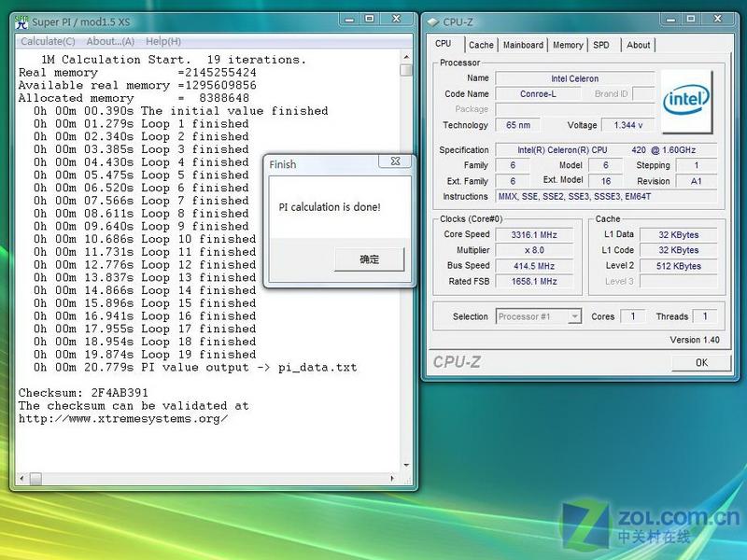Click the Technology field 65 nm
Screen dimensions: 747x560
click(x=518, y=125)
